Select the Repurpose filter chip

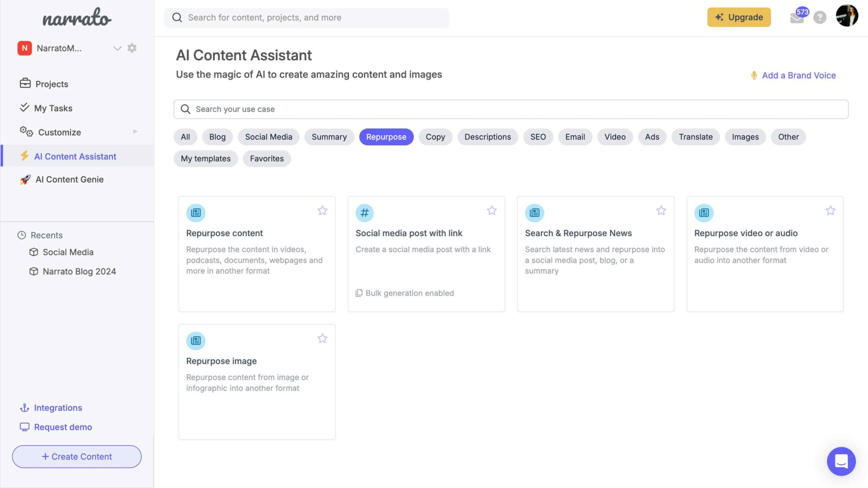click(x=386, y=137)
